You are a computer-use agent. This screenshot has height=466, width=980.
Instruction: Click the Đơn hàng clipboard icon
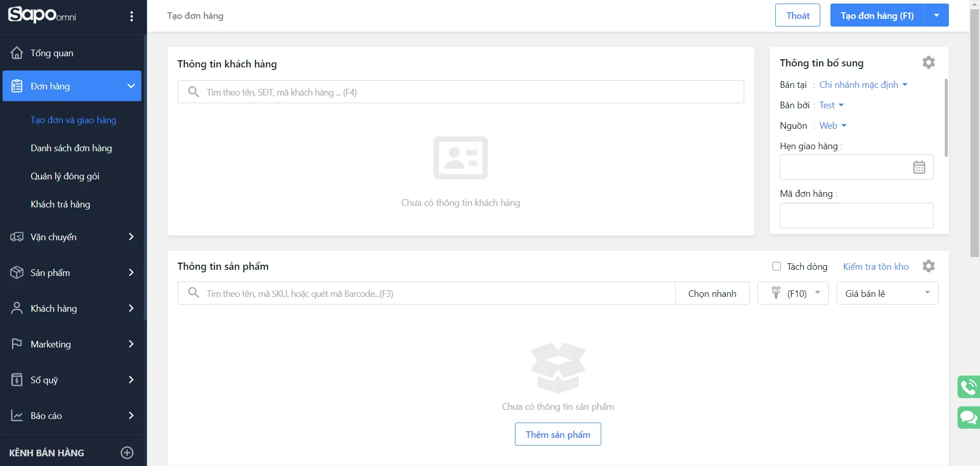17,86
